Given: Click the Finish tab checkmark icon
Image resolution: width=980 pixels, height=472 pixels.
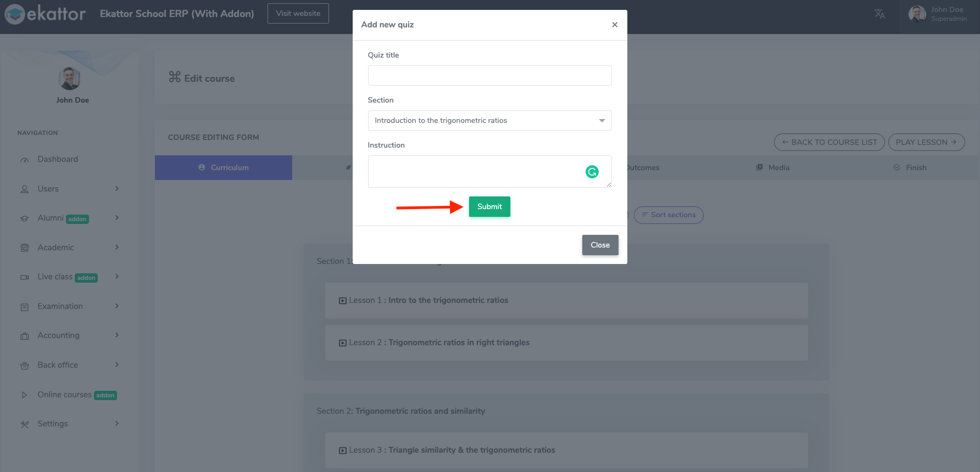Looking at the screenshot, I should pyautogui.click(x=897, y=167).
